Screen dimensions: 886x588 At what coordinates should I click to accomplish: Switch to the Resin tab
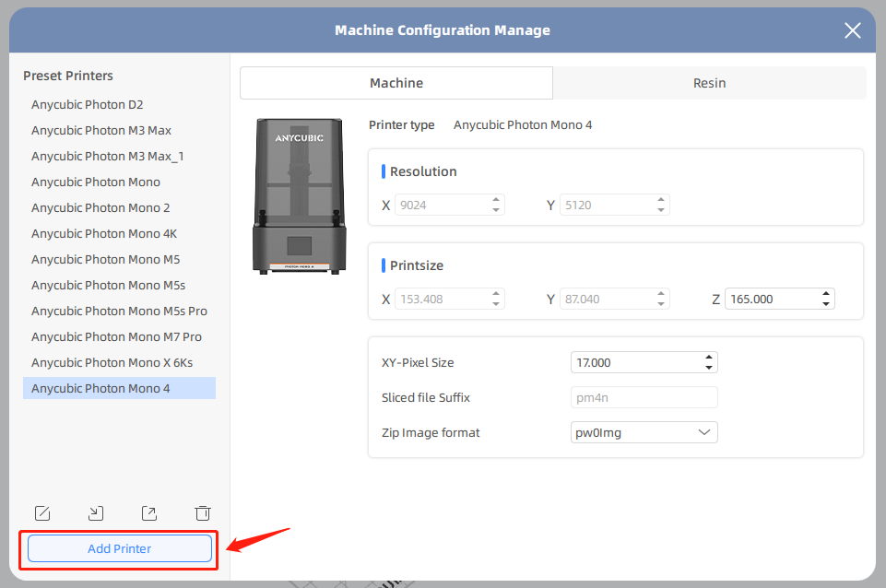point(709,83)
